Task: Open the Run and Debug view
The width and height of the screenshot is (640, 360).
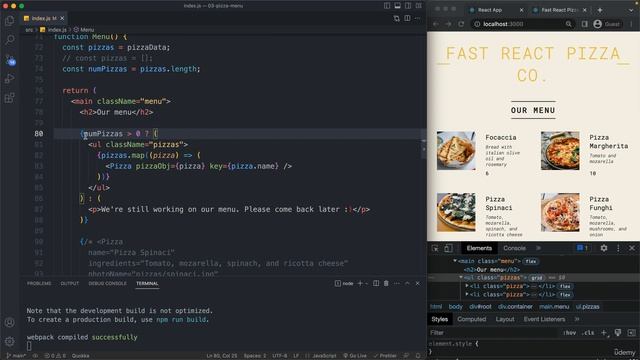Action: pos(9,78)
